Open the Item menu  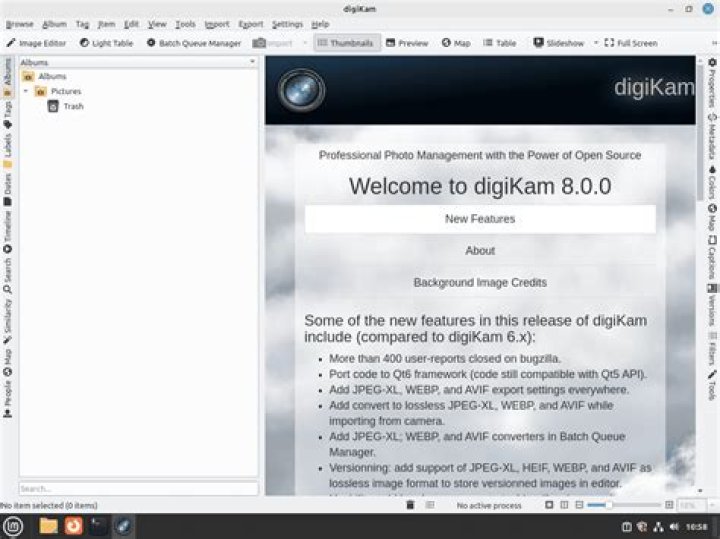coord(106,24)
